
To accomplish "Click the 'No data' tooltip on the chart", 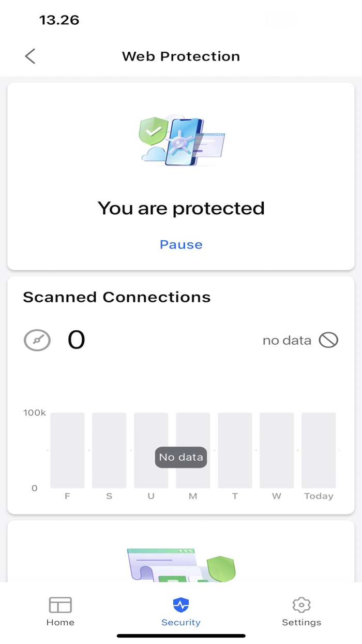I will (180, 457).
